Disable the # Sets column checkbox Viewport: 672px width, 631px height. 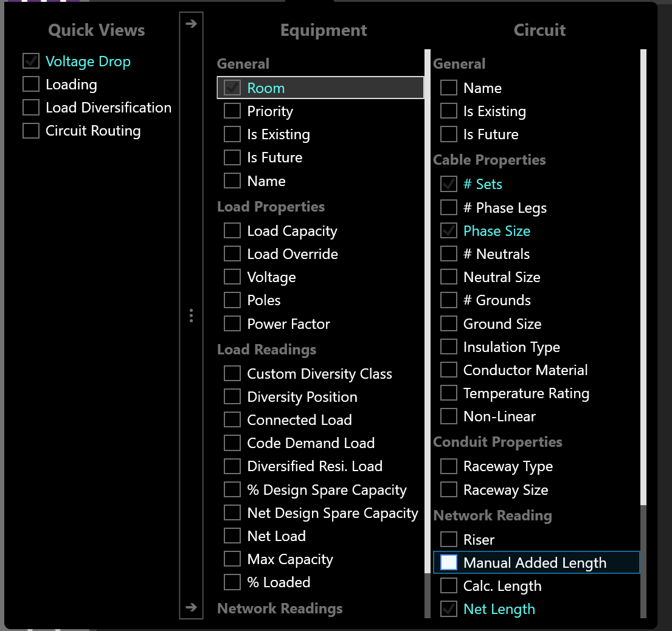449,184
